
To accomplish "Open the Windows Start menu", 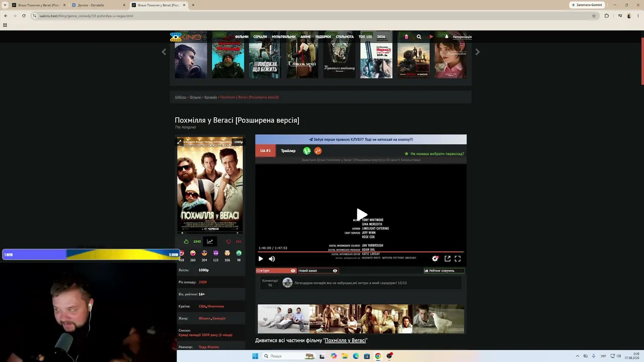I will tap(255, 356).
